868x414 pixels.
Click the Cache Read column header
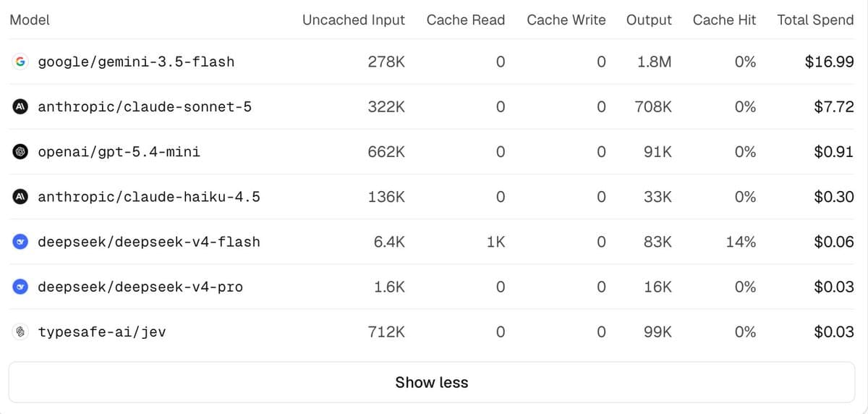466,20
